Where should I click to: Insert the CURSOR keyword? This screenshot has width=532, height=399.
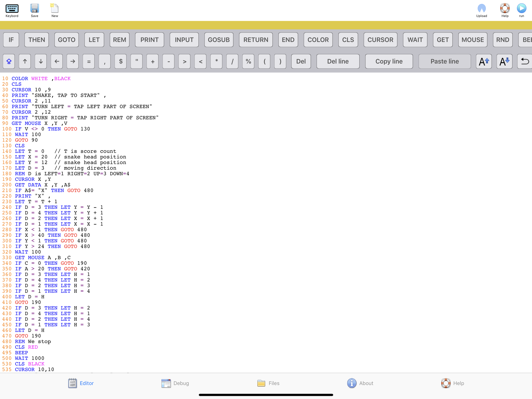381,40
